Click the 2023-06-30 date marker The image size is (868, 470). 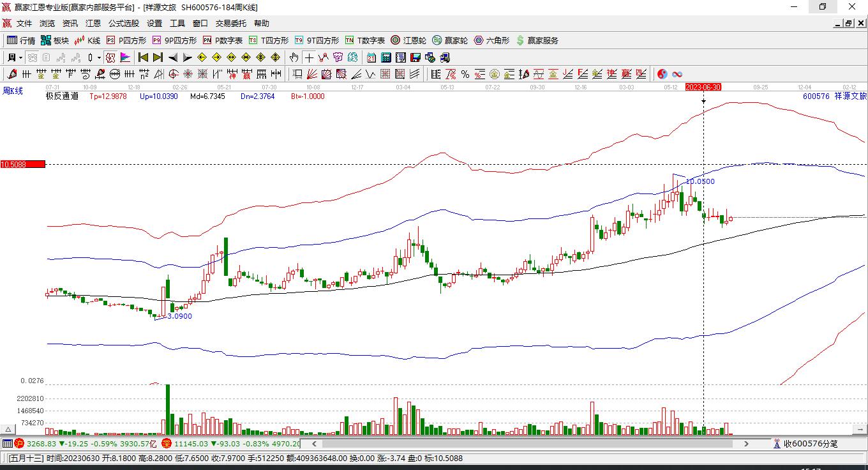point(703,87)
